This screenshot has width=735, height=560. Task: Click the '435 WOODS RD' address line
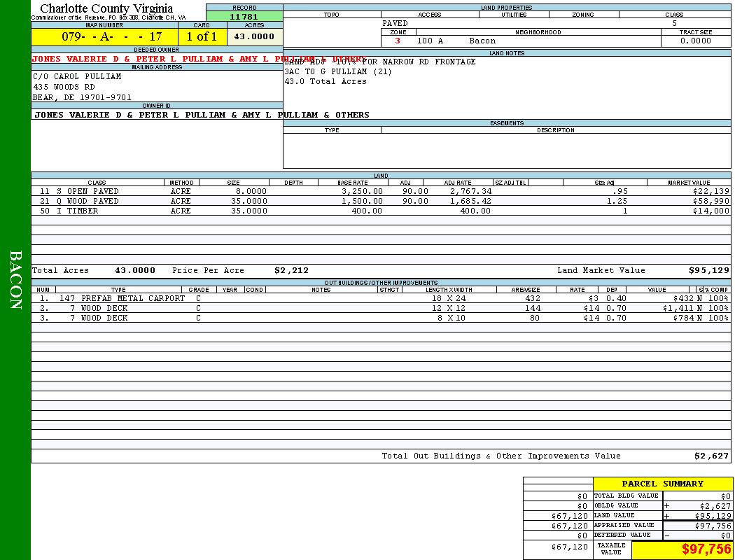[64, 87]
